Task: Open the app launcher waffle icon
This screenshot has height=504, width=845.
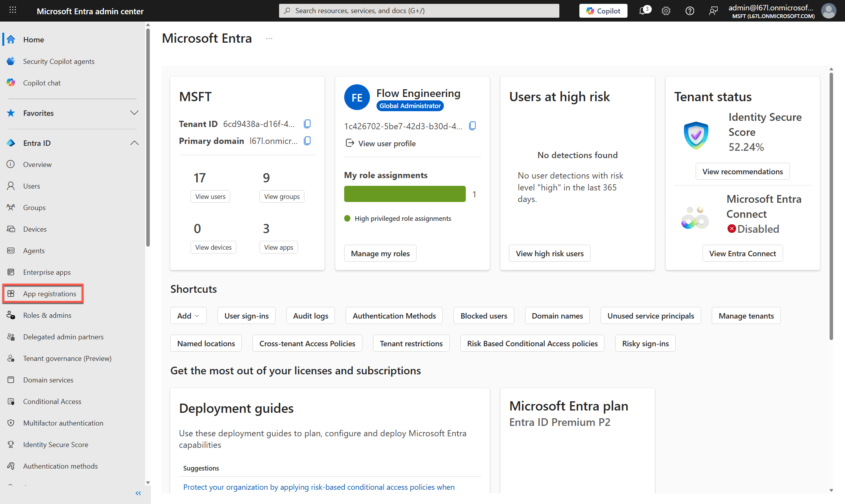Action: tap(13, 10)
